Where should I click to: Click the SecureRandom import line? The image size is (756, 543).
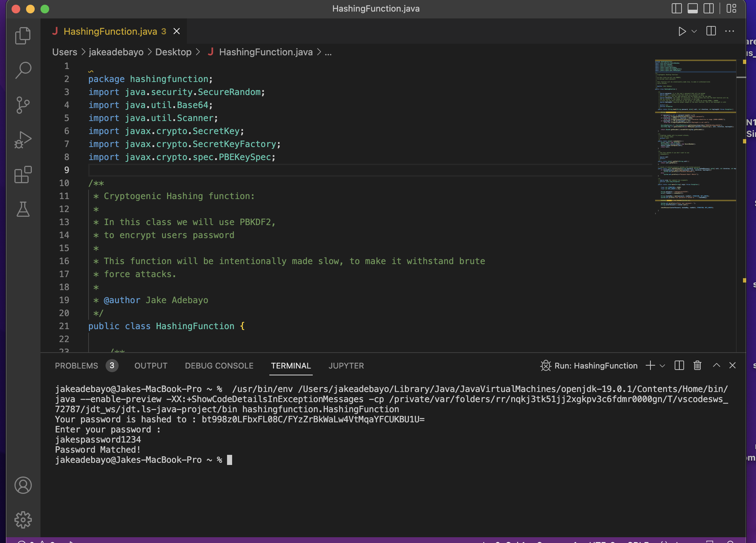pos(176,92)
